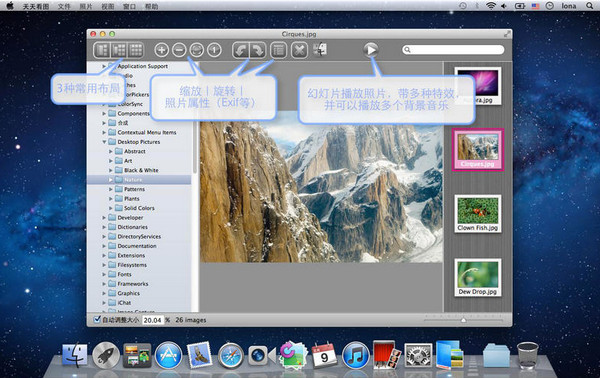
Task: Select the first sidebar layout icon
Action: click(x=102, y=50)
